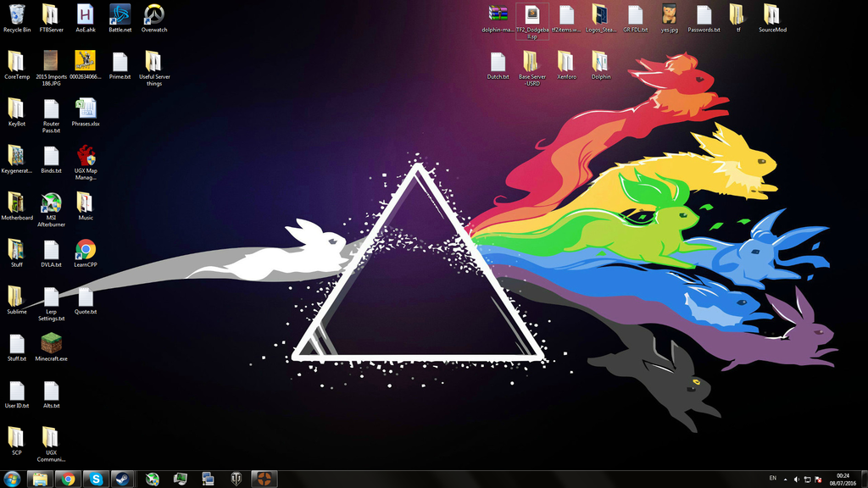Select the Battle.net desktop shortcut

[120, 19]
